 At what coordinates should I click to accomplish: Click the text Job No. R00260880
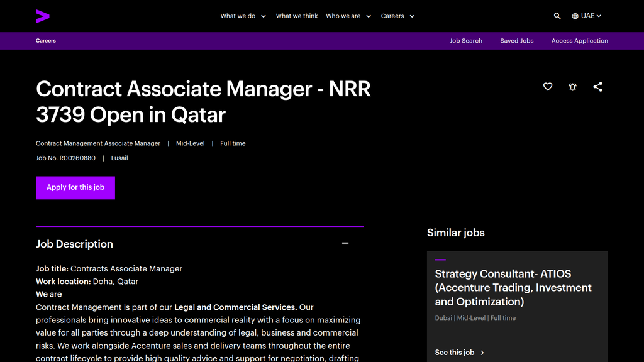tap(65, 158)
